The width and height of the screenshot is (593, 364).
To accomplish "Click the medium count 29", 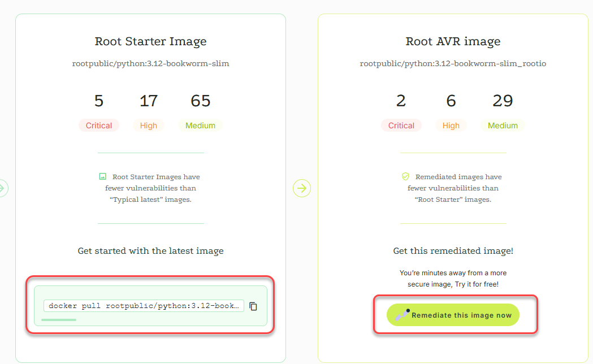I will point(503,101).
